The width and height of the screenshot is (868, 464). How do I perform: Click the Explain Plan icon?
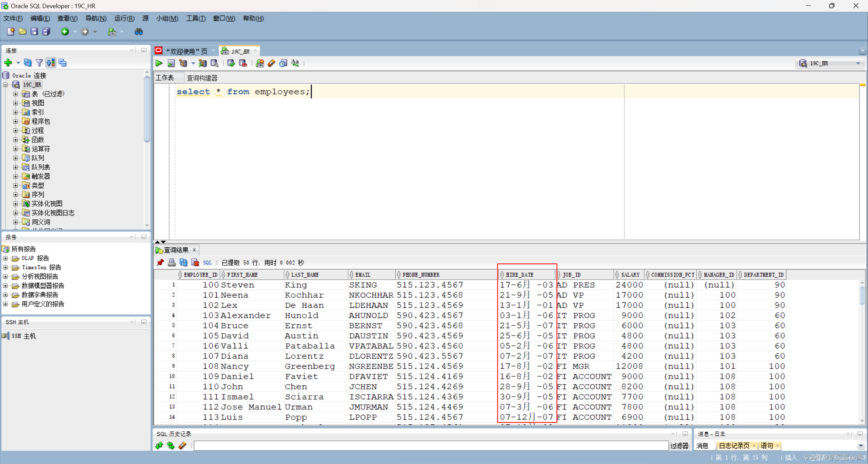point(183,63)
